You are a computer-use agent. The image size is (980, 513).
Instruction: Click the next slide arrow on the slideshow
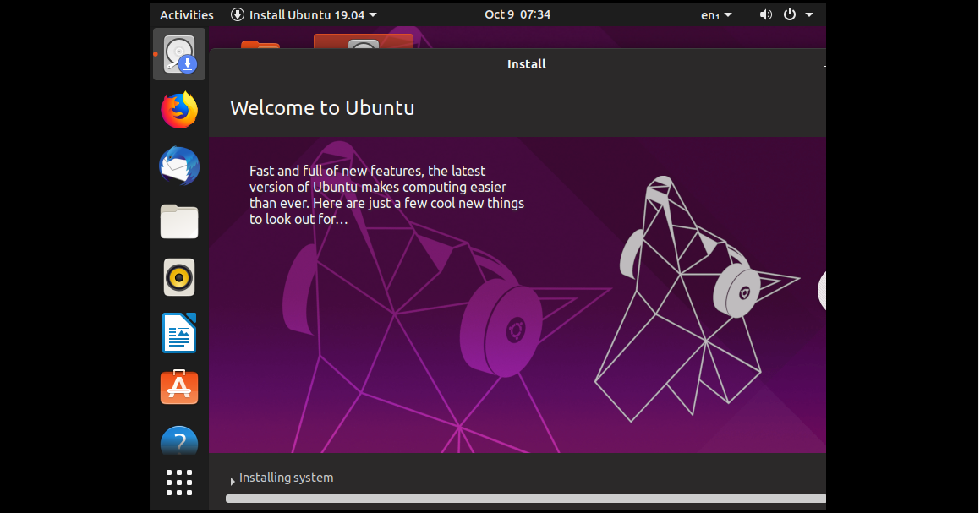pyautogui.click(x=821, y=291)
